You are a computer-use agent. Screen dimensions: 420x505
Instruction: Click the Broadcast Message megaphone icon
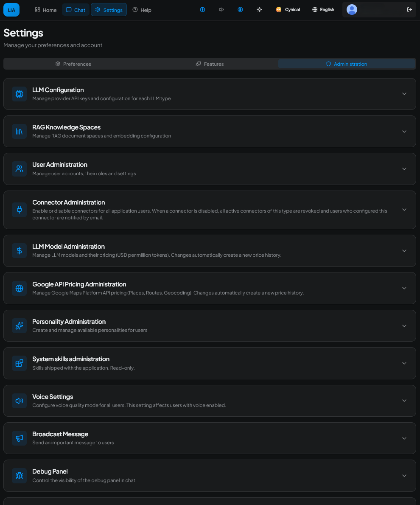tap(19, 438)
